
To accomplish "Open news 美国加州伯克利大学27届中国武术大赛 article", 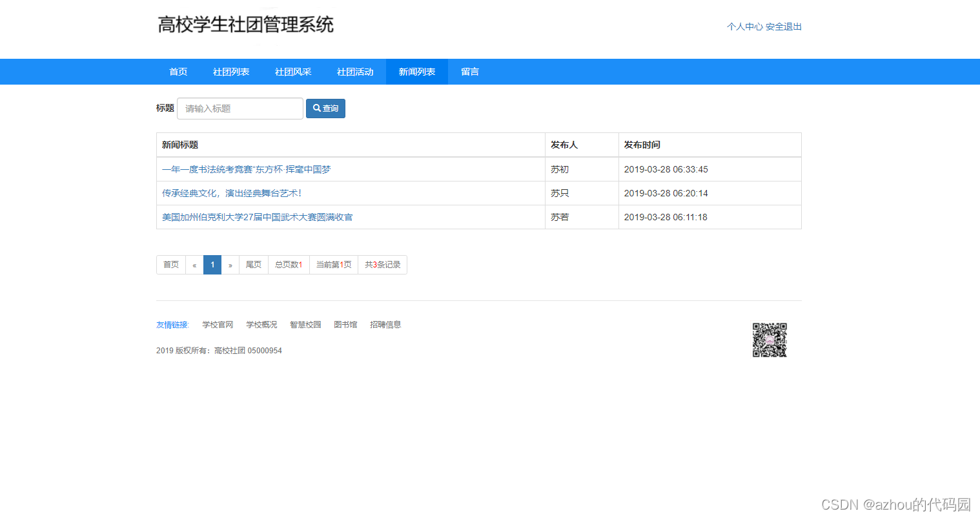I will 258,217.
